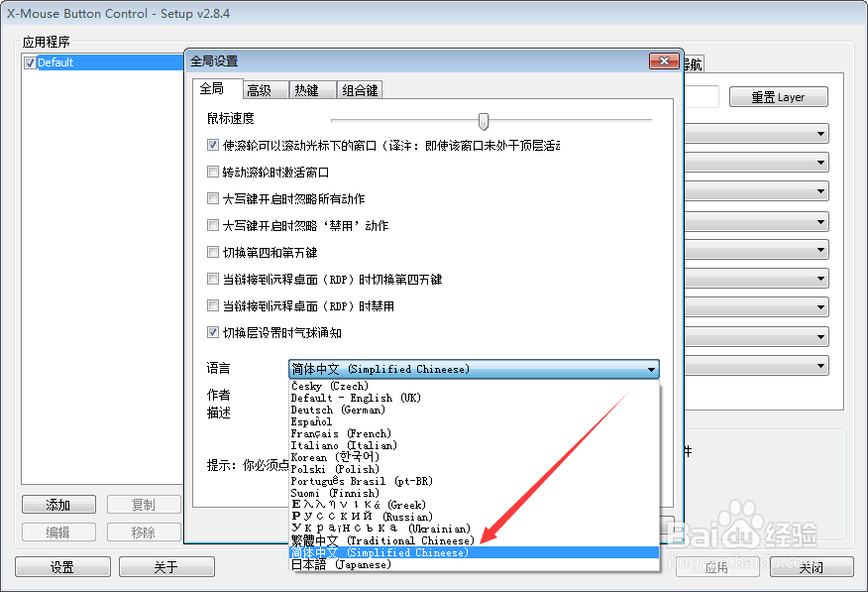Enable 大写键开启时忽略'禁用'动作 checkbox
The width and height of the screenshot is (868, 592).
[x=213, y=225]
